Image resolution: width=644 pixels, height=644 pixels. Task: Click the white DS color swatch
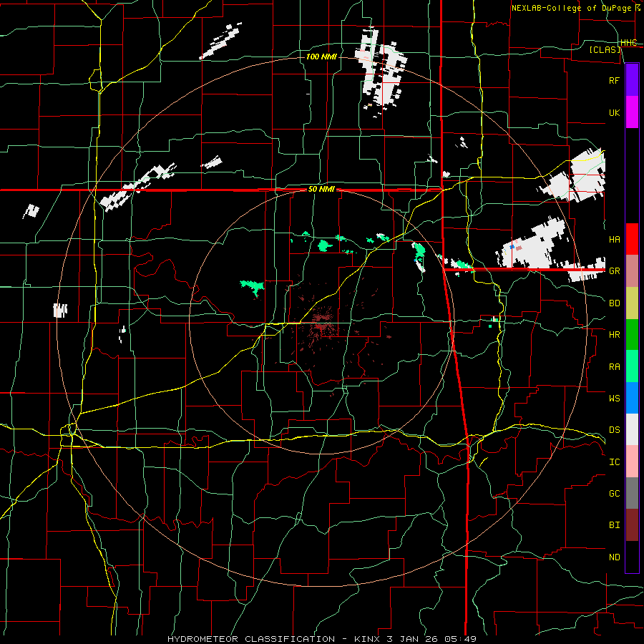[632, 429]
